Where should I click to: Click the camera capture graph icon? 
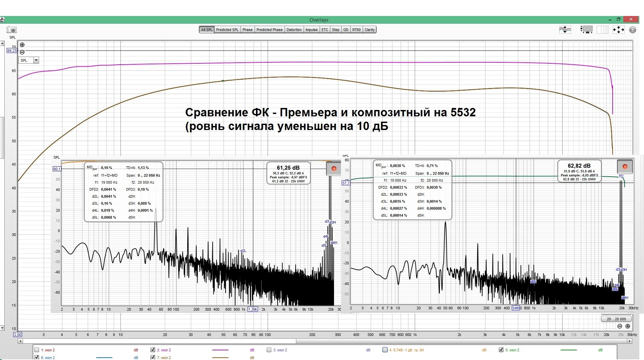12,30
